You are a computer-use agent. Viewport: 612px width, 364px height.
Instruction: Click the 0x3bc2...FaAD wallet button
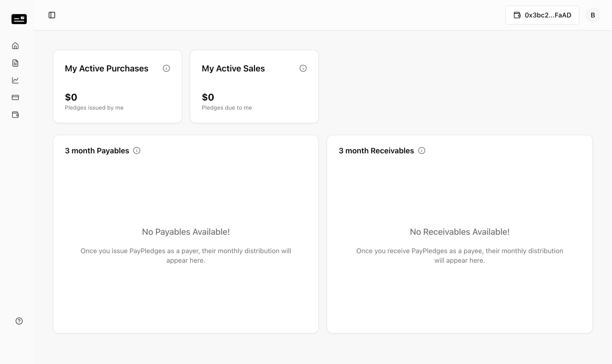pos(542,15)
